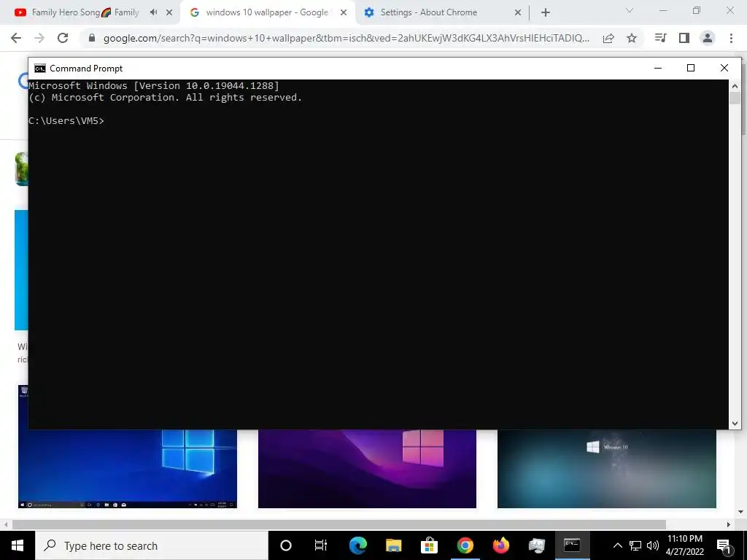Image resolution: width=747 pixels, height=560 pixels.
Task: Open the Windows Start menu
Action: 18,545
